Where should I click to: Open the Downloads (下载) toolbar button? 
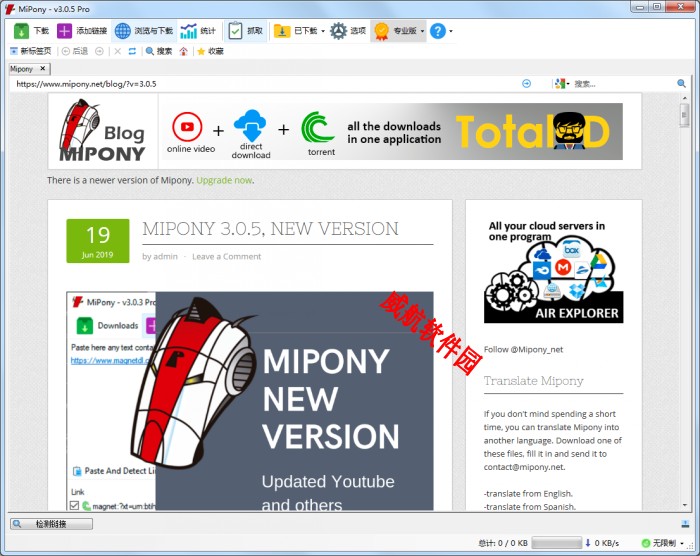click(x=31, y=31)
